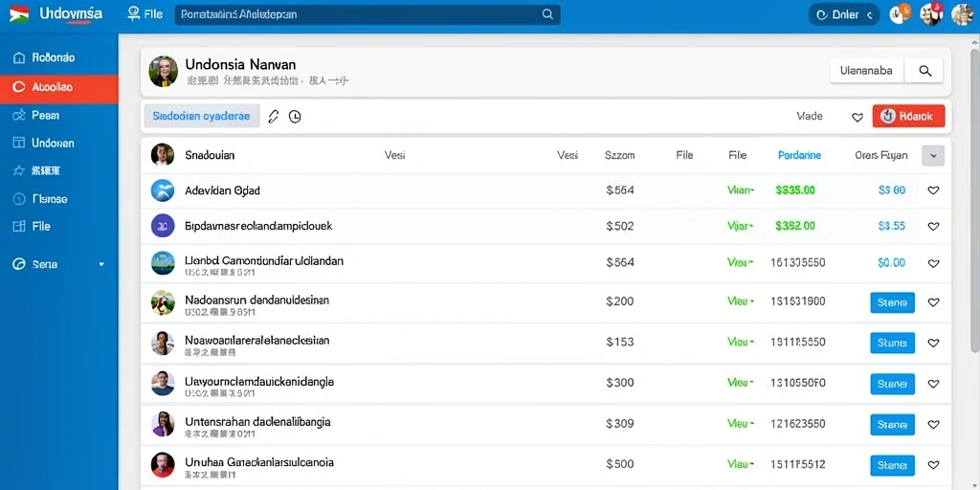Open the flag logo at top left
Image resolution: width=980 pixels, height=490 pixels.
[19, 13]
